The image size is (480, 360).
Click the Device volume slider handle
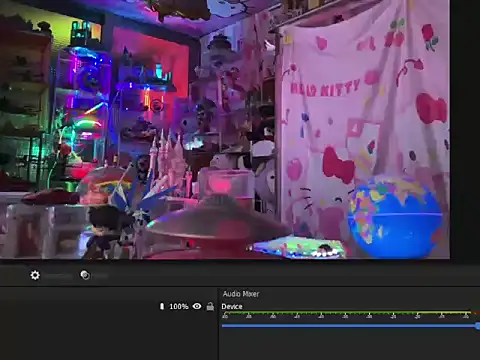pos(478,326)
